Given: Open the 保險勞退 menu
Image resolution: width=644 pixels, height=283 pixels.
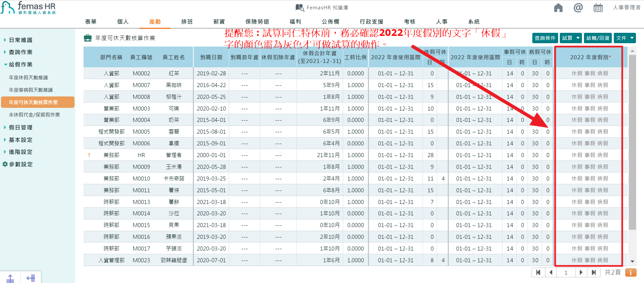Looking at the screenshot, I should tap(257, 21).
